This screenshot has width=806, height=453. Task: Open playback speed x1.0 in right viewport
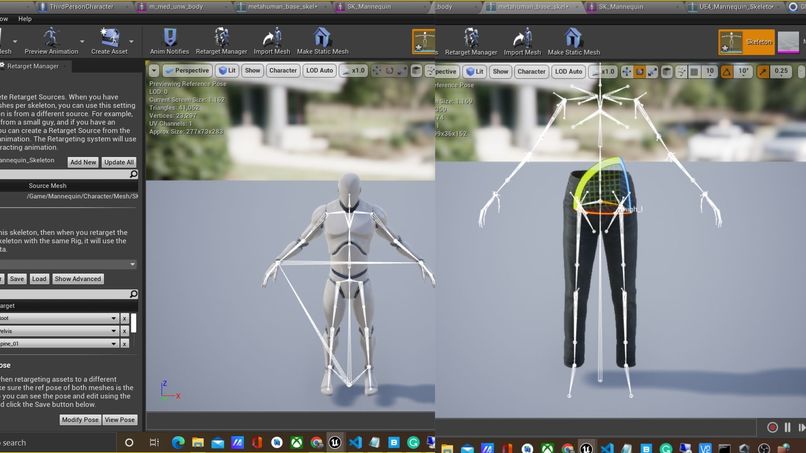coord(602,71)
